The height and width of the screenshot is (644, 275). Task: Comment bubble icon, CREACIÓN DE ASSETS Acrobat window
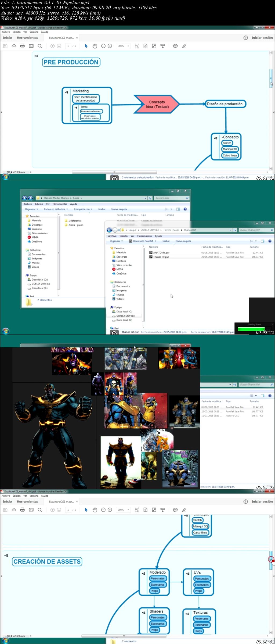click(x=175, y=510)
